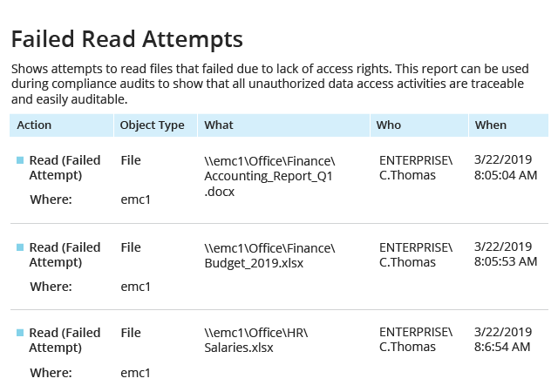Click the 8:6:54 AM timestamp
Screen dimensions: 558x392
click(x=502, y=347)
